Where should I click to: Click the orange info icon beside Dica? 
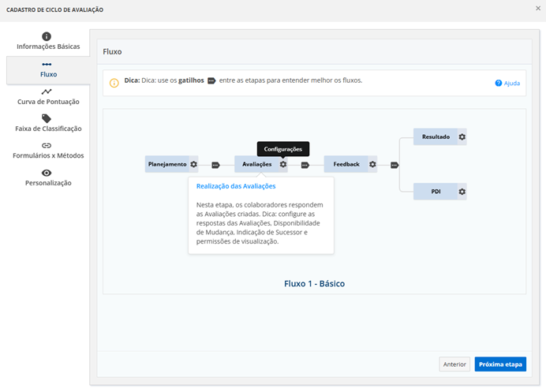[114, 82]
